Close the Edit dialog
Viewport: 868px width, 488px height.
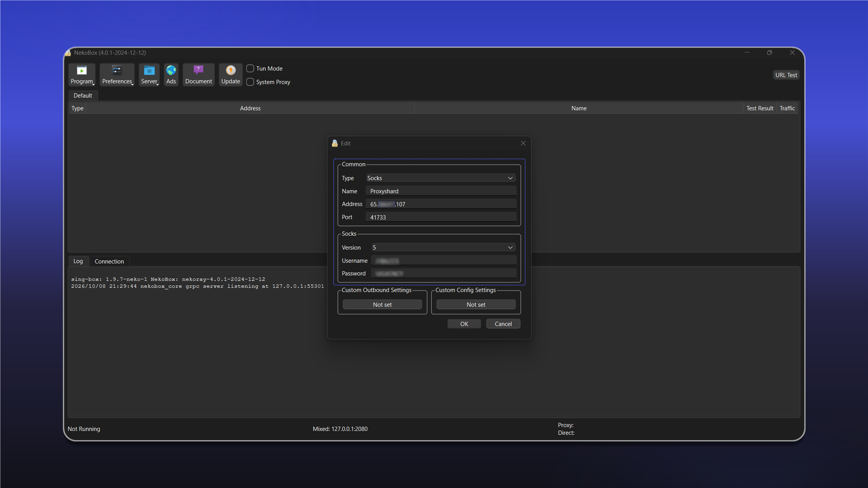[x=523, y=143]
